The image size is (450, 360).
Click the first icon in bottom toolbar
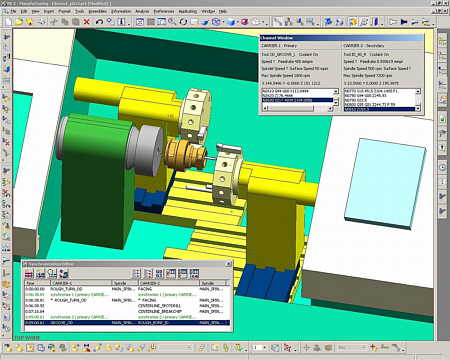[x=8, y=348]
